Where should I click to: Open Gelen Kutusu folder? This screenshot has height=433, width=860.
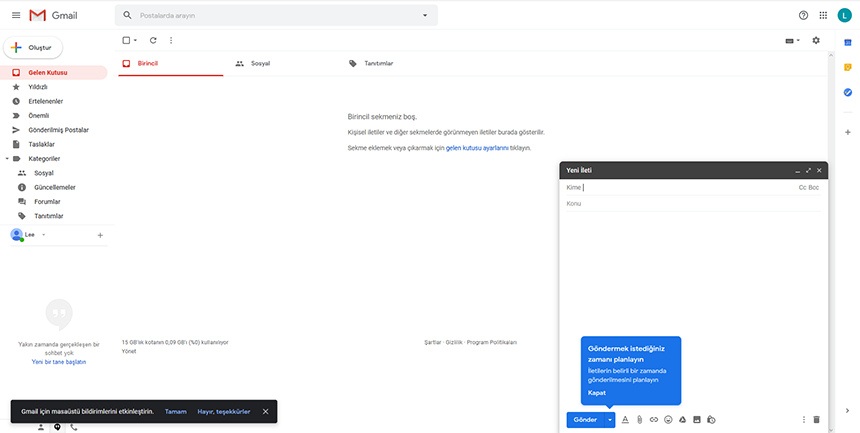[x=54, y=72]
